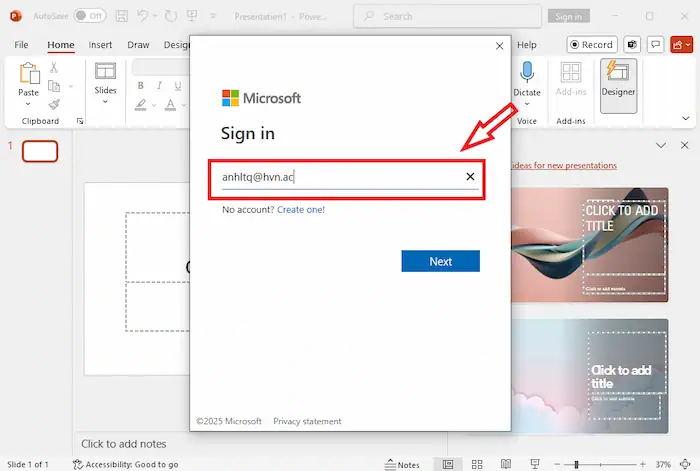Open the Copy options dropdown arrow
700x471 pixels.
pos(71,86)
